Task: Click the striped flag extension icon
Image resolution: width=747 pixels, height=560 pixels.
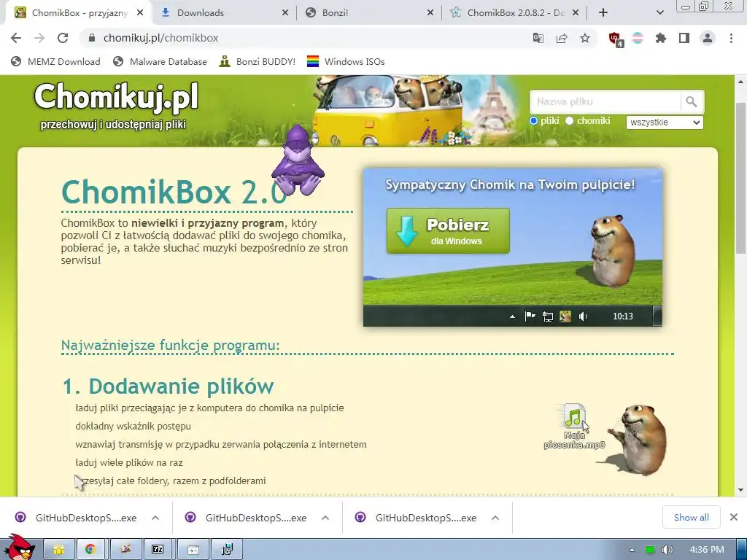Action: (638, 38)
